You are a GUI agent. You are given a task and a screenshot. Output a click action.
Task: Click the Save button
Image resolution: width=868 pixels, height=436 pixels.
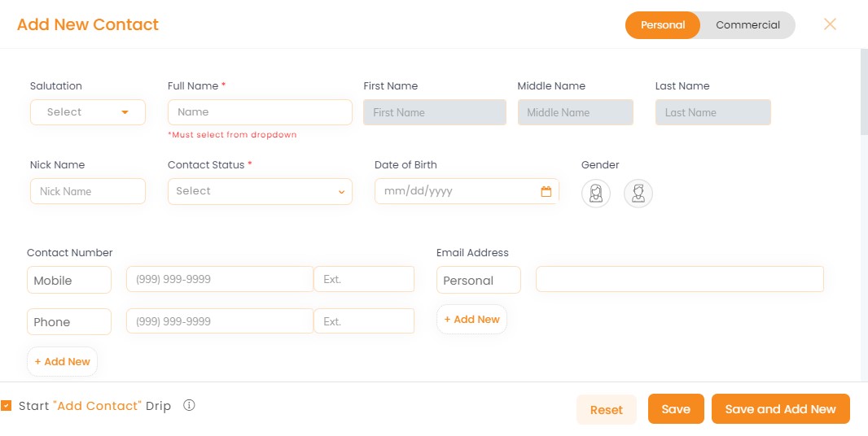pos(676,409)
